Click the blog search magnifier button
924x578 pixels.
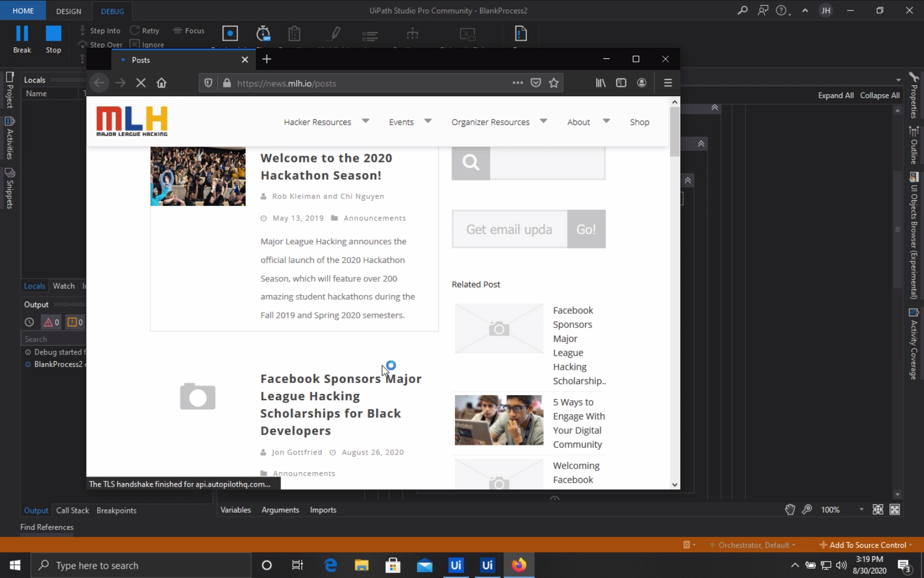[x=471, y=163]
